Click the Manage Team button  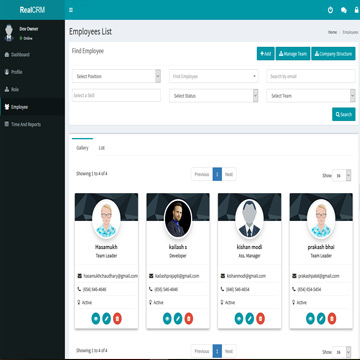293,54
